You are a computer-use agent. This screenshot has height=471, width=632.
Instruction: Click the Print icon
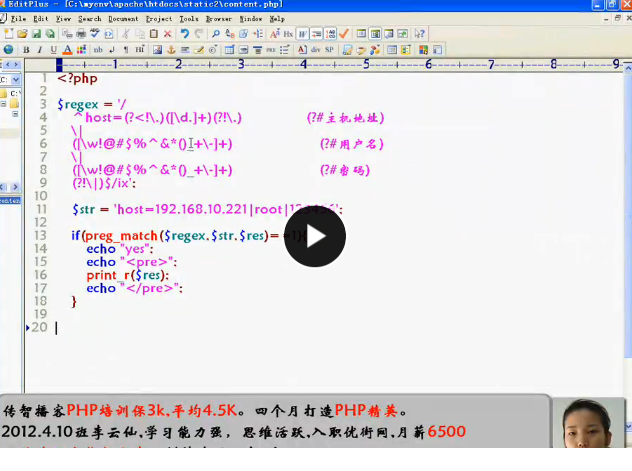[81, 34]
